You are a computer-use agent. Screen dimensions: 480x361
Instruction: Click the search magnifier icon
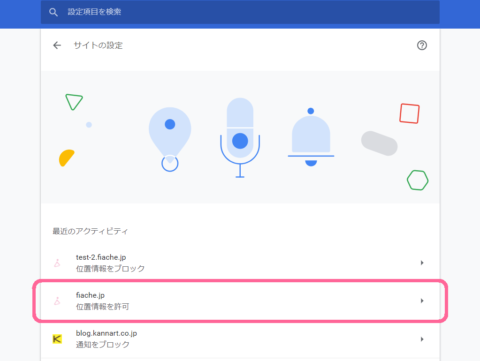(53, 12)
